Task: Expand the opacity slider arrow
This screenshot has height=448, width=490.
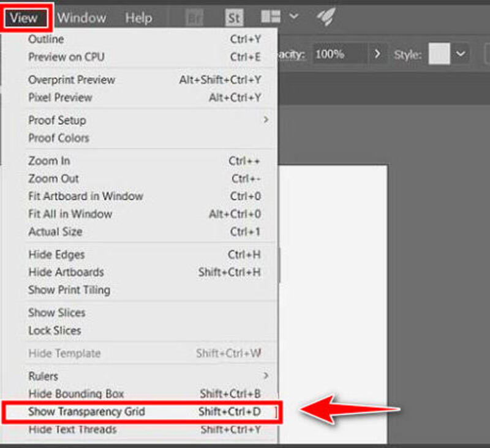Action: click(x=377, y=54)
